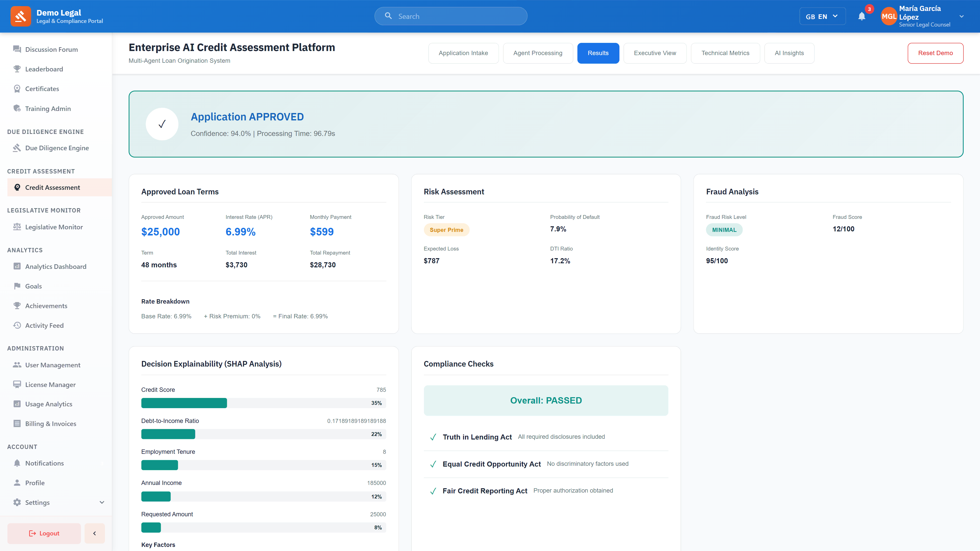Viewport: 980px width, 551px height.
Task: Click the Logout button
Action: point(44,533)
